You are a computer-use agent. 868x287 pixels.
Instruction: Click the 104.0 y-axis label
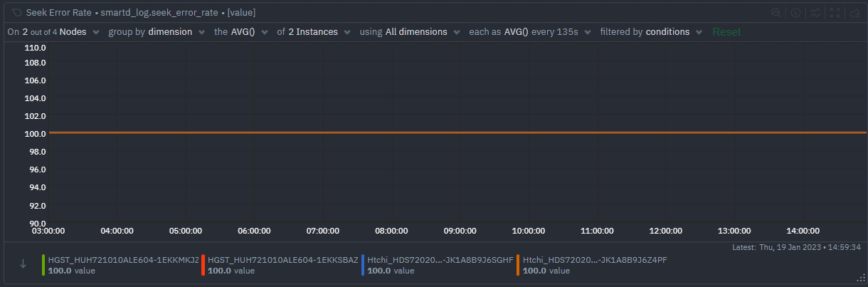(36, 98)
